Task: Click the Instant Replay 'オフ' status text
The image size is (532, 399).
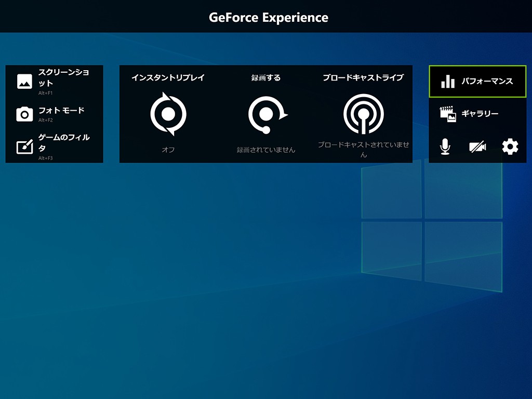Action: [x=168, y=150]
